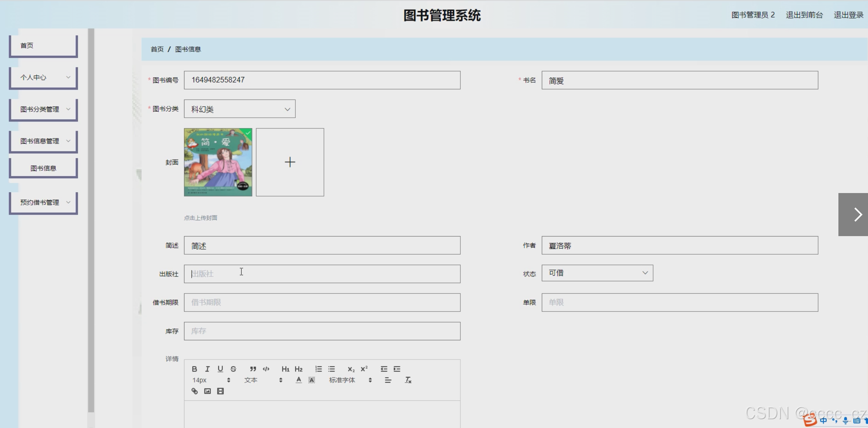Open the 图书分类 dropdown showing 科幻类
The height and width of the screenshot is (428, 868).
pos(239,109)
